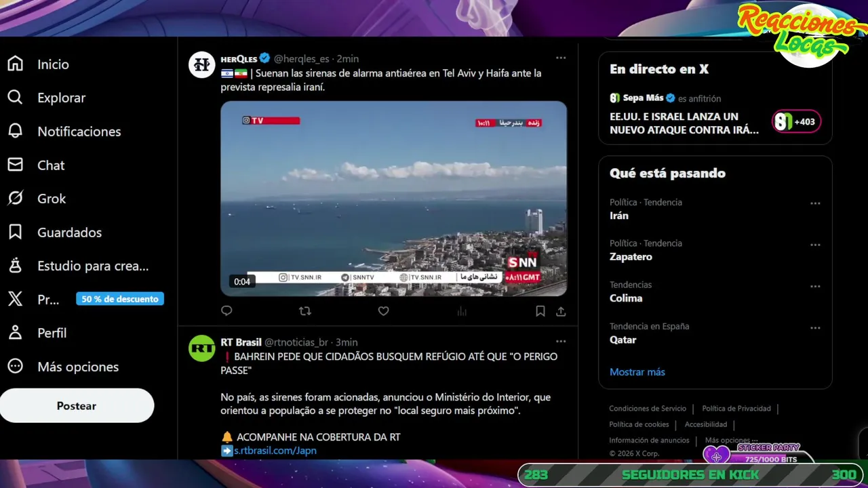
Task: Open the Notificaciones bell icon
Action: tap(15, 131)
